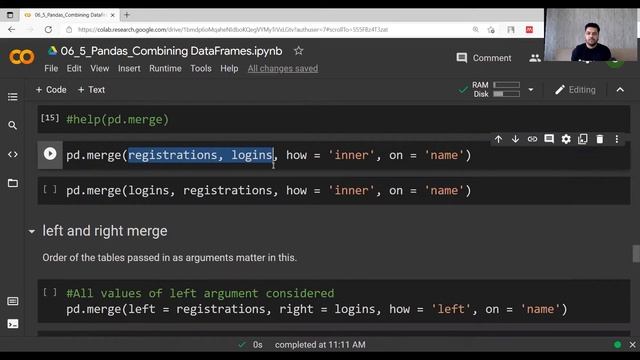
Task: Click the browser address bar URL
Action: coord(233,29)
